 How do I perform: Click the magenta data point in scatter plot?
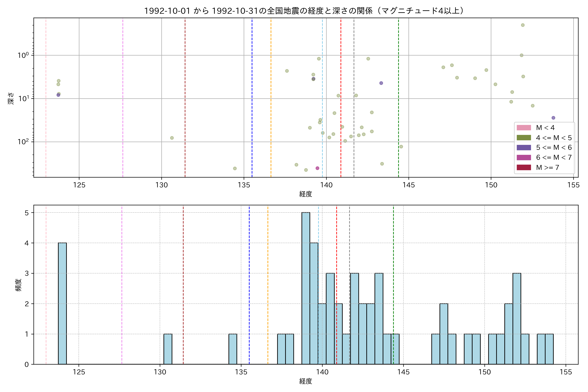(x=317, y=168)
